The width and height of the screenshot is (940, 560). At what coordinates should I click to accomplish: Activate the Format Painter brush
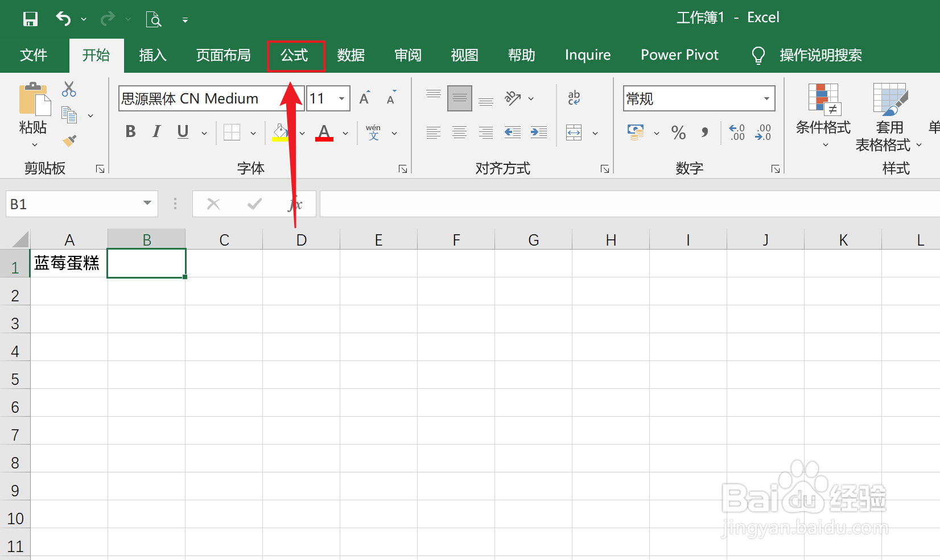[x=69, y=140]
